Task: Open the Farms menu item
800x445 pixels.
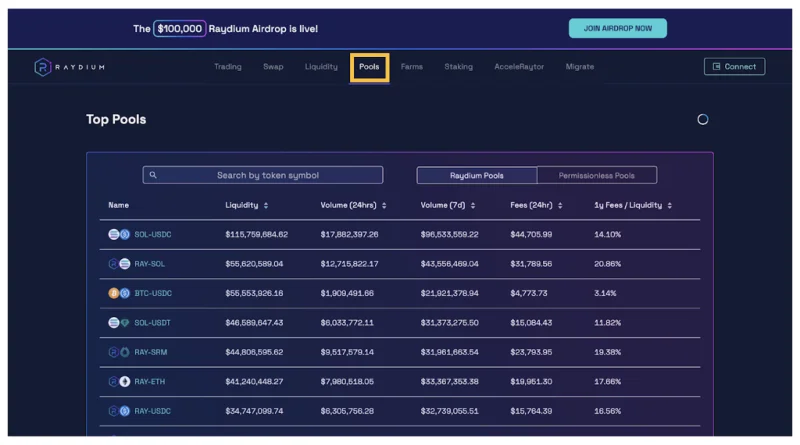Action: click(412, 66)
